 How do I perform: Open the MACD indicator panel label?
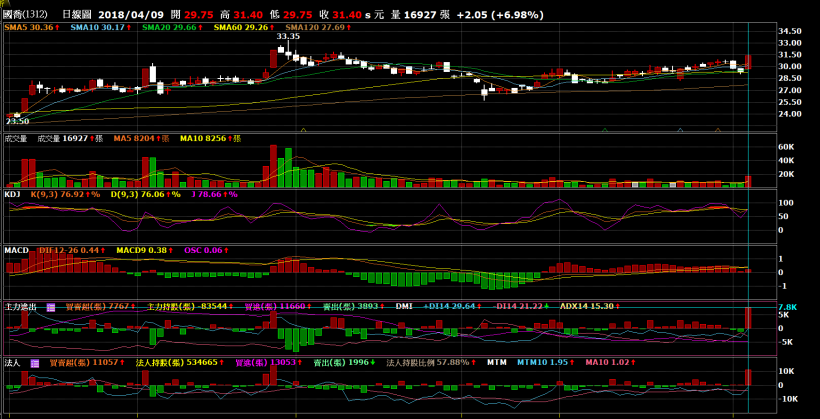click(16, 250)
